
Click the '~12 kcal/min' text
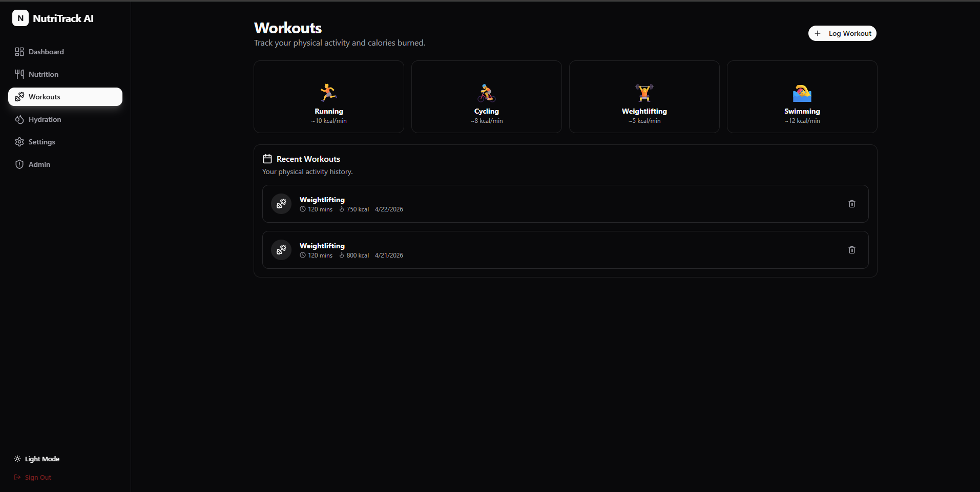802,121
